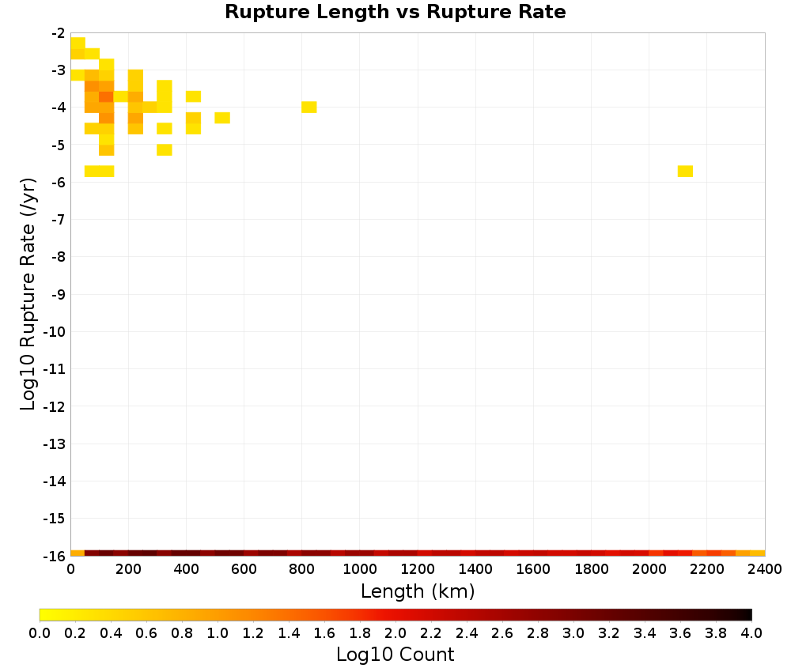Click x-axis tick label '2400'
Image resolution: width=791 pixels, height=672 pixels.
pos(765,570)
